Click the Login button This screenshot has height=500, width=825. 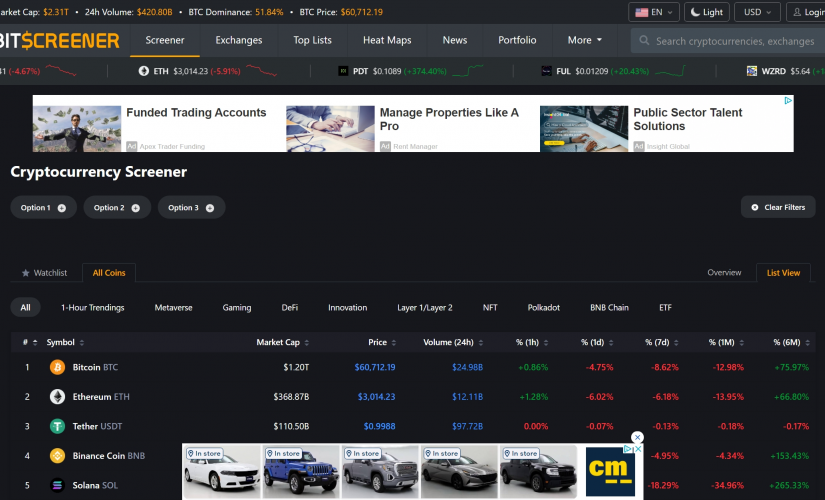click(x=806, y=12)
